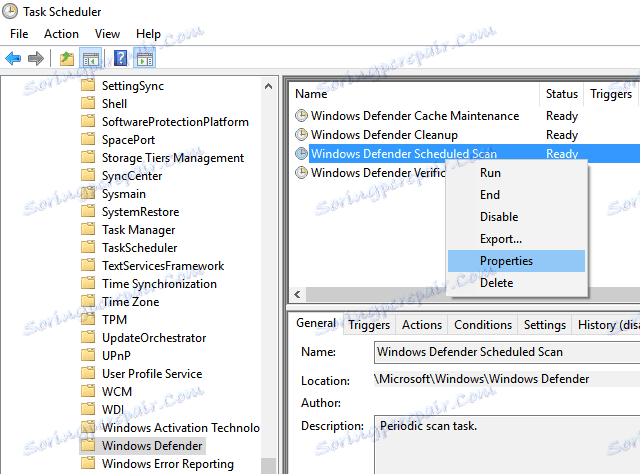This screenshot has width=640, height=474.
Task: Switch to the History tab
Action: (x=606, y=325)
